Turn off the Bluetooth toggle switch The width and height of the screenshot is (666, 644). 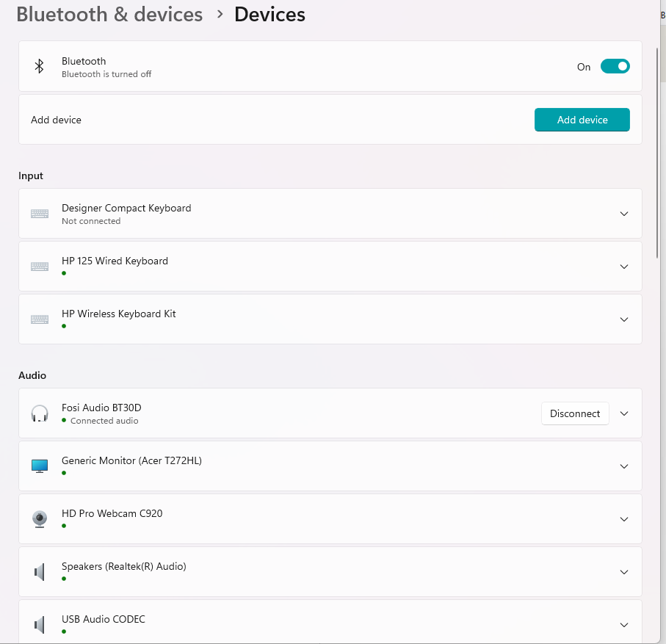click(x=615, y=67)
